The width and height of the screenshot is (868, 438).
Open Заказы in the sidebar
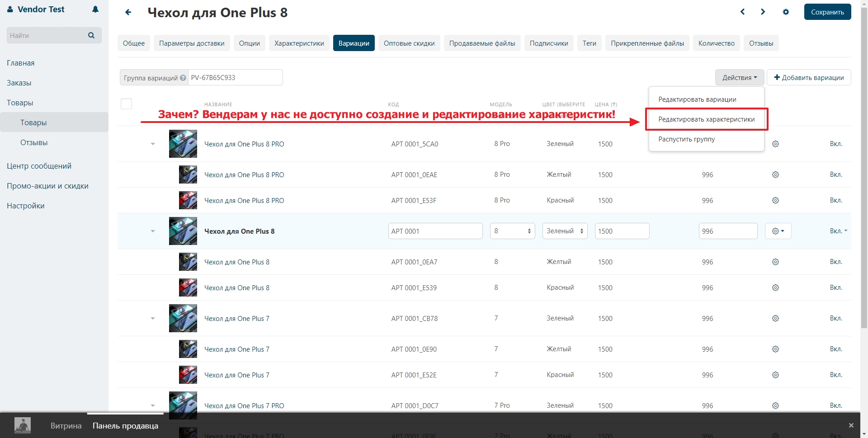pyautogui.click(x=19, y=83)
